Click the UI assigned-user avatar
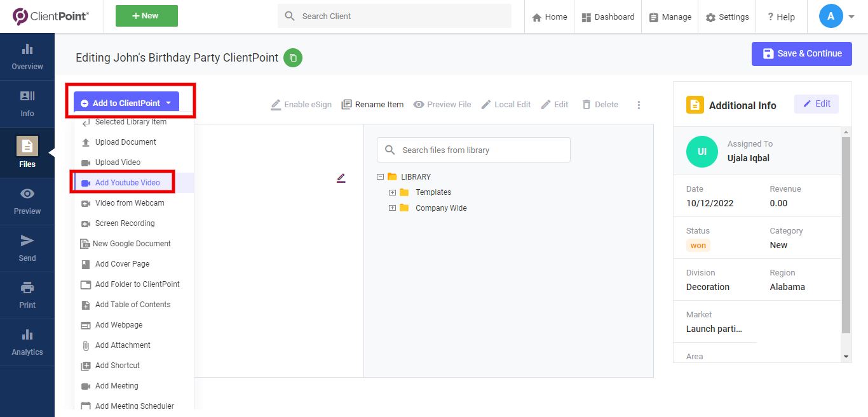 click(702, 152)
